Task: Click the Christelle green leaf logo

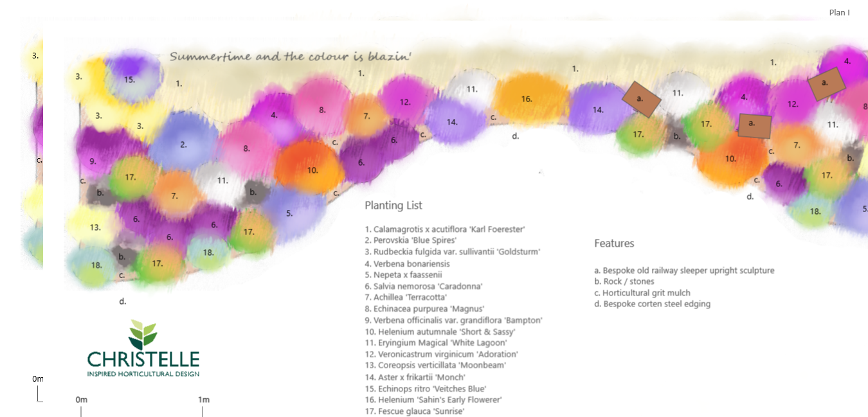Action: [x=143, y=333]
